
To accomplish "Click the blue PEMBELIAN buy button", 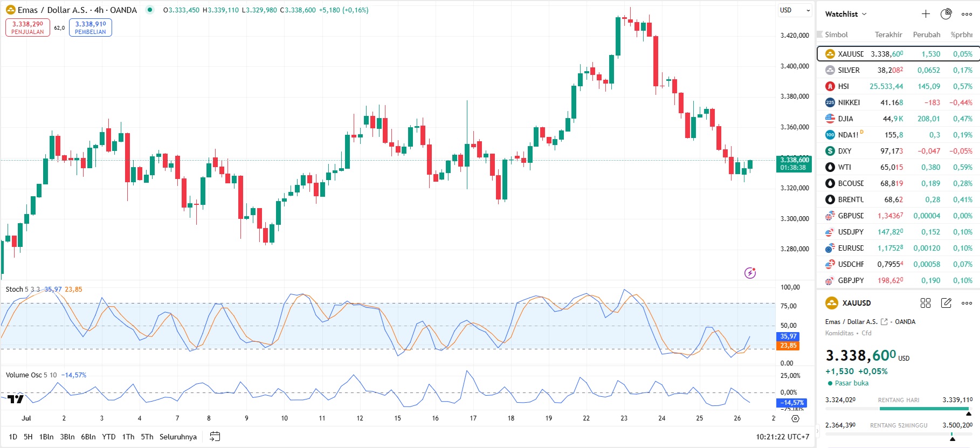I will (x=90, y=27).
